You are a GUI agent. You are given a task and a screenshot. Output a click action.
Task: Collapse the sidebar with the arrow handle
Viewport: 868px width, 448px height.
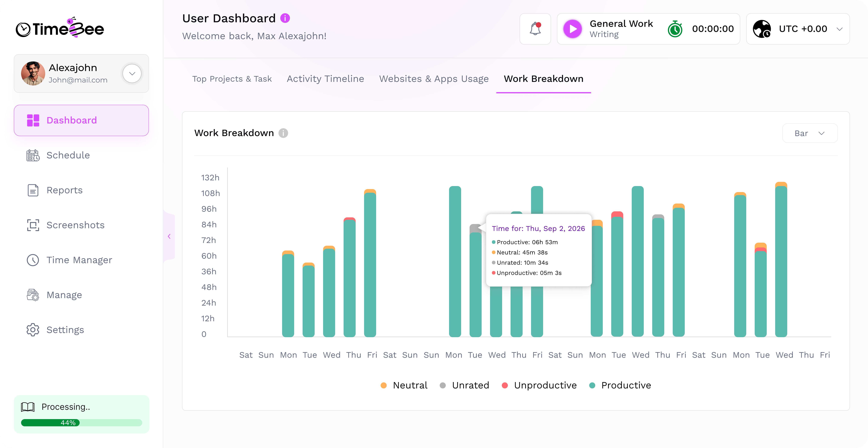169,236
